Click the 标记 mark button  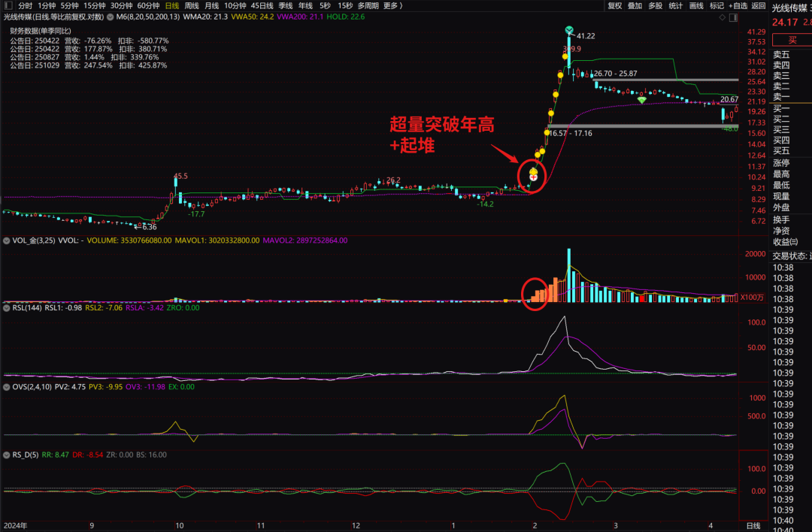click(717, 6)
